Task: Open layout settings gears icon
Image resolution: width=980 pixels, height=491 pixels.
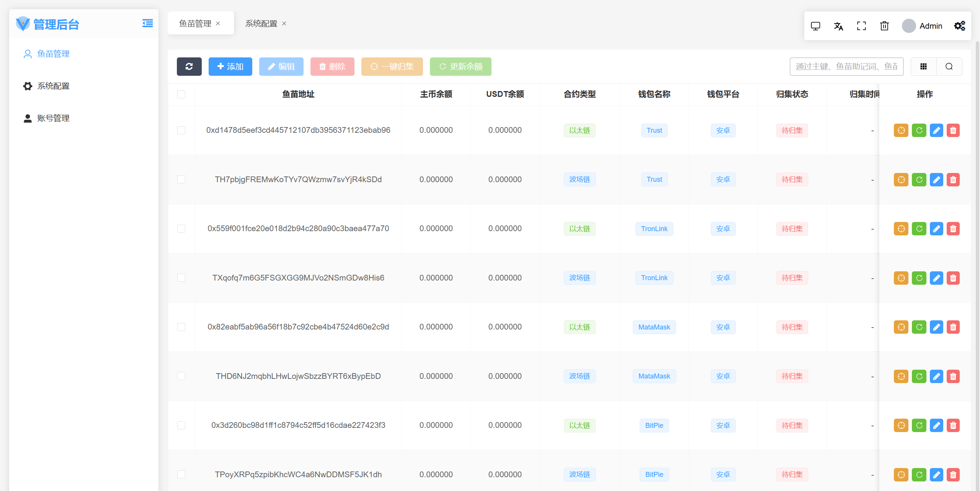Action: [959, 26]
